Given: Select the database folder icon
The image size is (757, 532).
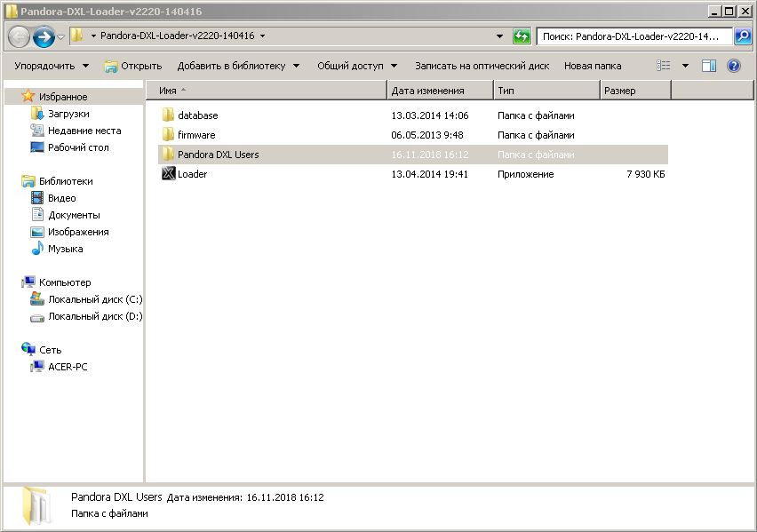Looking at the screenshot, I should (x=169, y=115).
